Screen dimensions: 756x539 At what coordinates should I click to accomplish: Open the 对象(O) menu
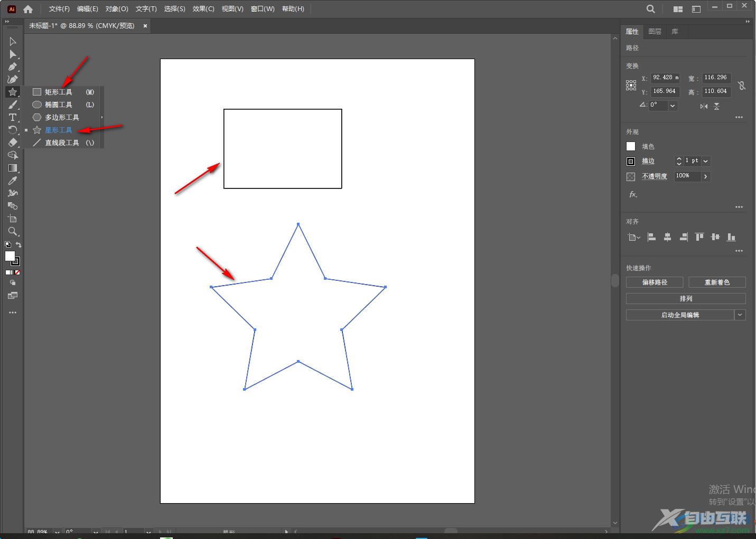point(117,9)
